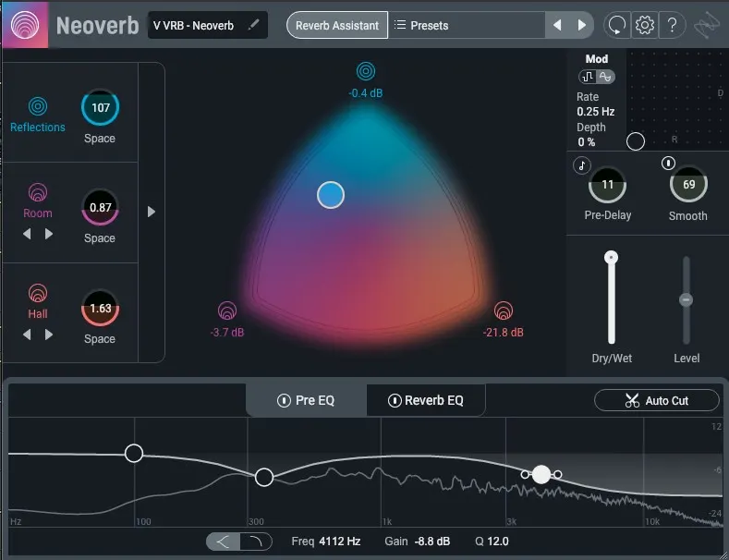The width and height of the screenshot is (729, 560).
Task: Switch to the Pre EQ tab
Action: [306, 400]
